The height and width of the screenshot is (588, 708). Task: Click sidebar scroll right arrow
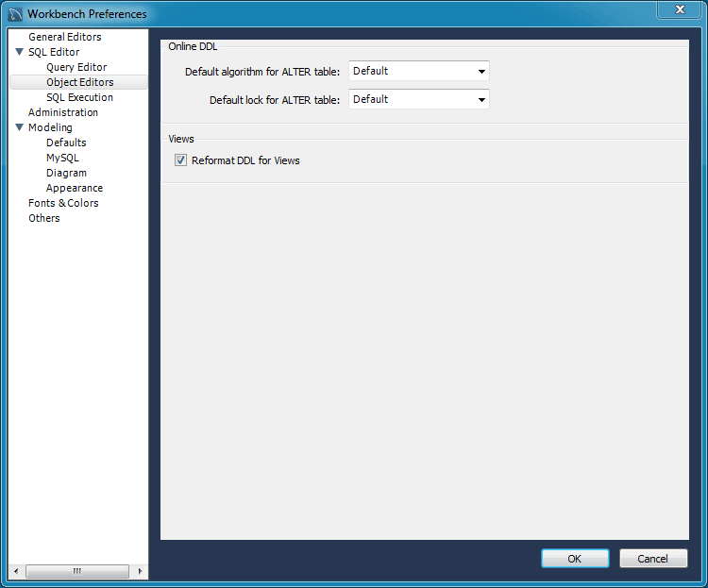(x=140, y=571)
